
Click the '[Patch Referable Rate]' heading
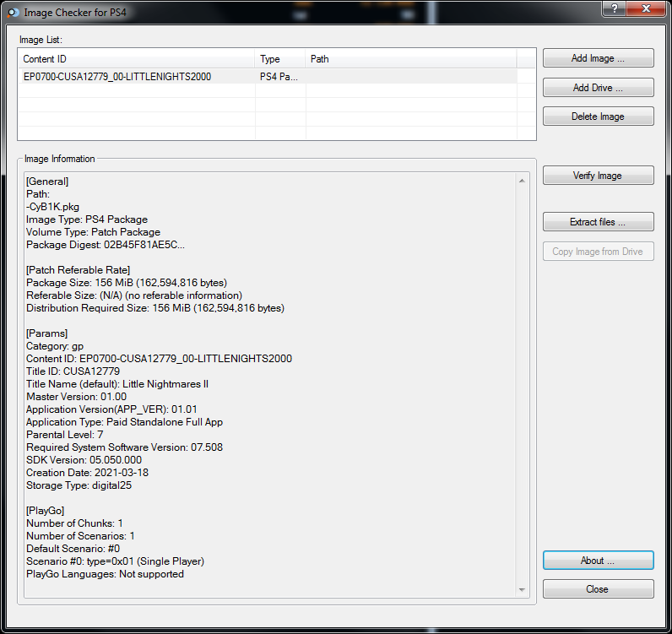(x=78, y=270)
